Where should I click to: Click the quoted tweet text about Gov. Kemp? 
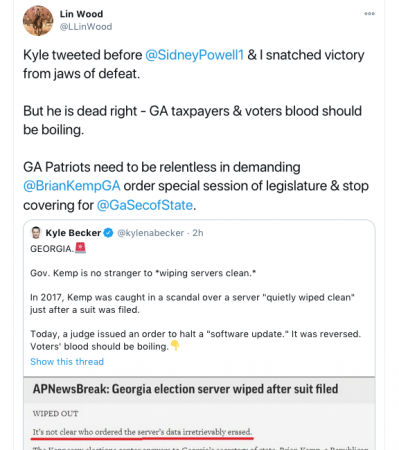tap(143, 273)
